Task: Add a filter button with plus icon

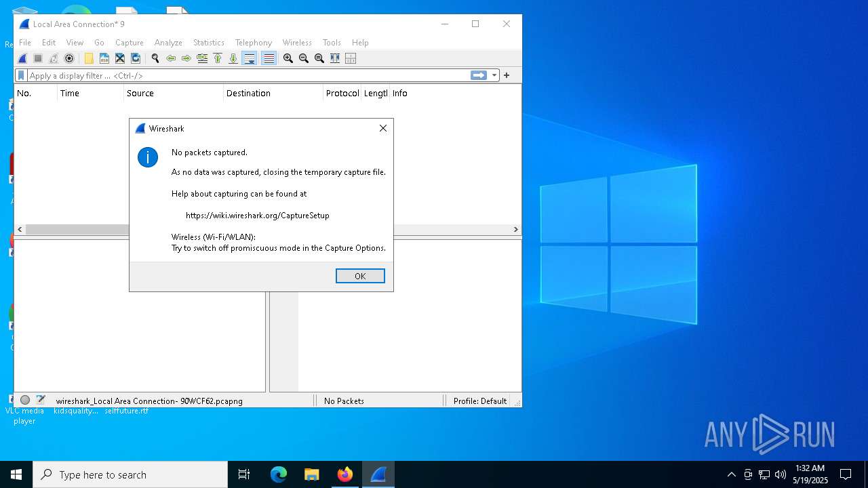Action: pos(507,75)
